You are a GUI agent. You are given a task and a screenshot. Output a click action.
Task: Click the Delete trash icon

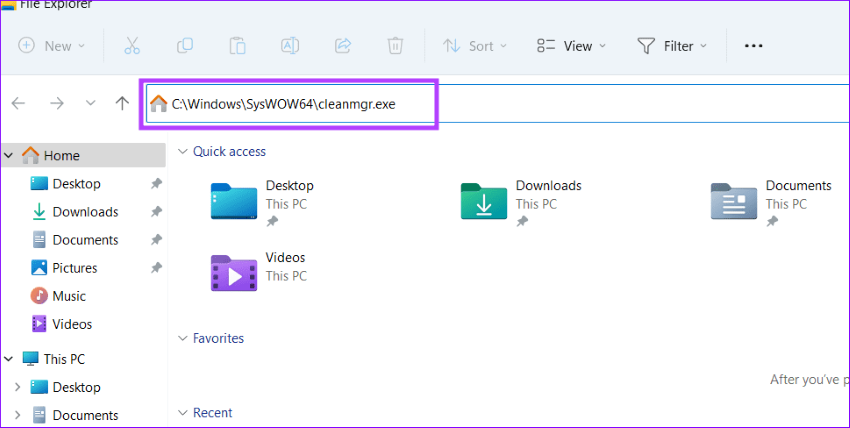click(395, 46)
